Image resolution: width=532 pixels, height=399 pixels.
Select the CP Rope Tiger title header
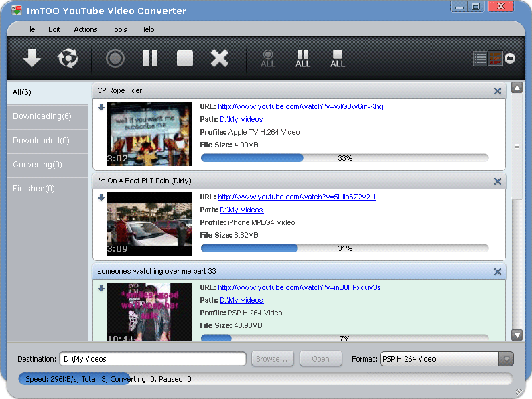point(299,91)
